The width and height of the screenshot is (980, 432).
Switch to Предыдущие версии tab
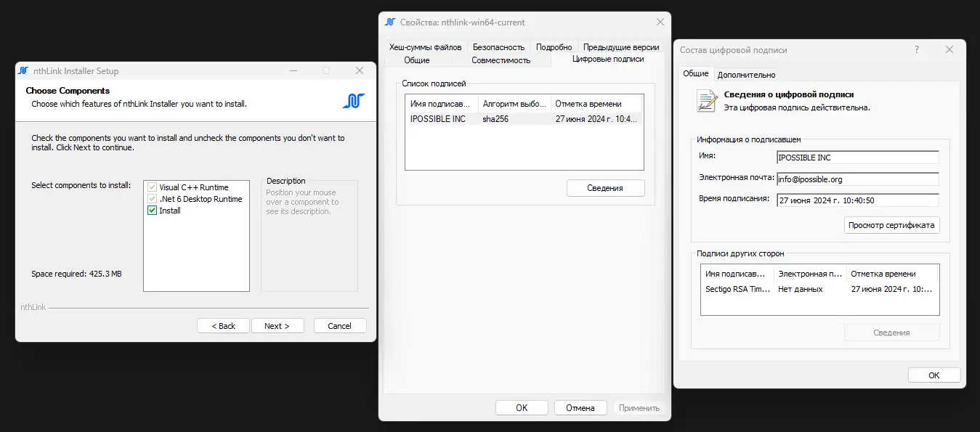tap(621, 47)
